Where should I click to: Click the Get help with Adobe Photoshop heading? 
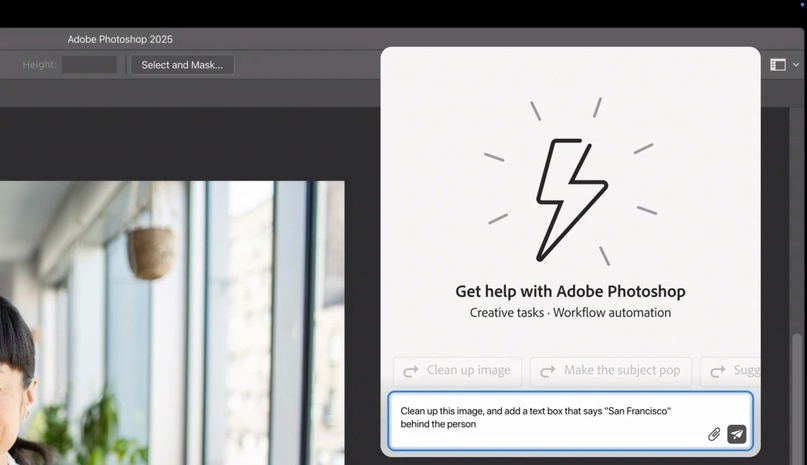(570, 291)
